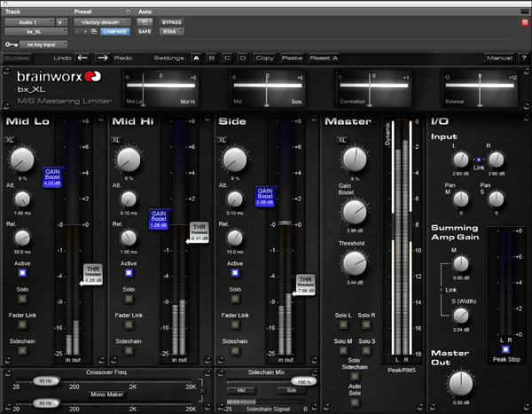Toggle the Side Active button
This screenshot has width=532, height=414.
235,273
